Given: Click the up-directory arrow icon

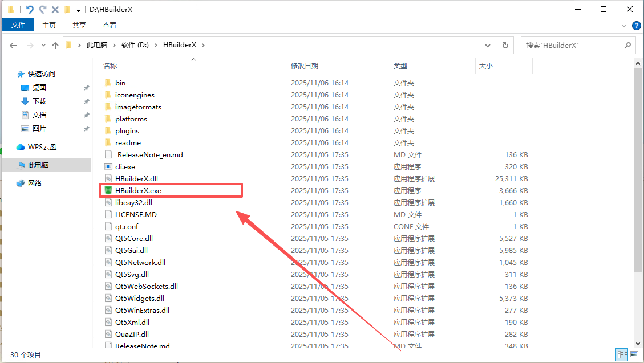Looking at the screenshot, I should tap(55, 46).
